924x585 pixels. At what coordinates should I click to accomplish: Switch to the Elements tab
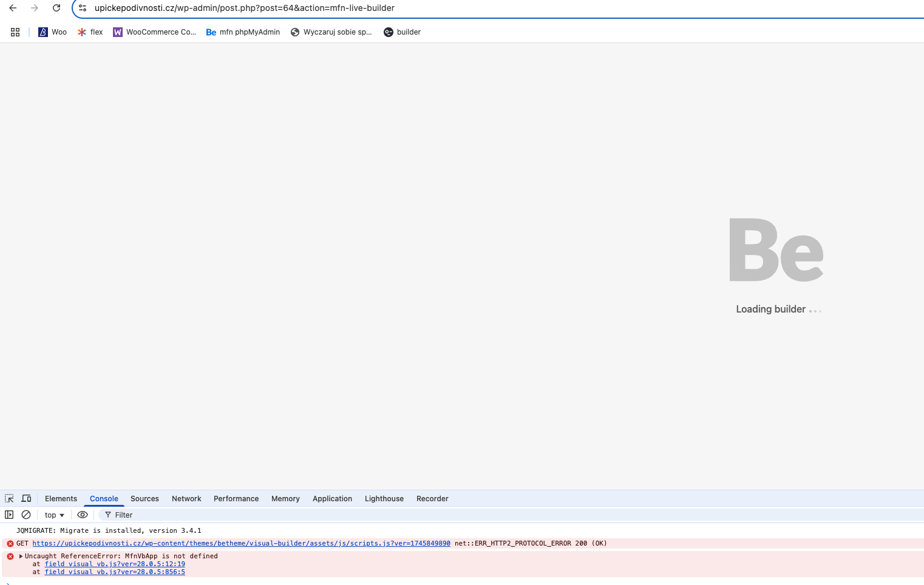point(61,499)
